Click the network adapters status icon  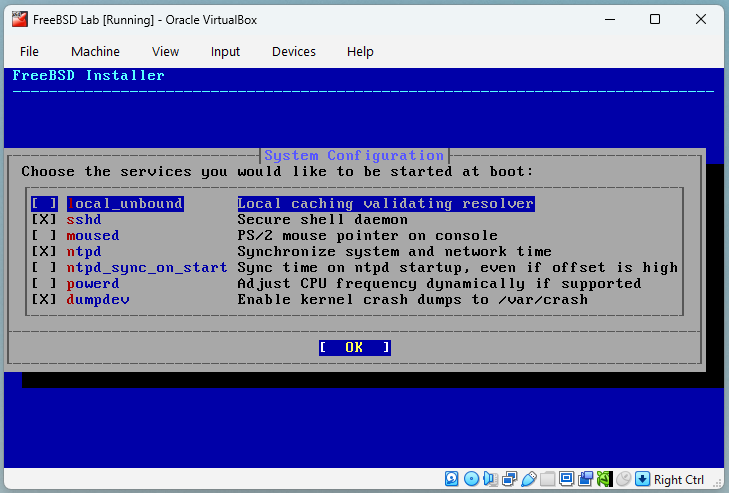(510, 479)
